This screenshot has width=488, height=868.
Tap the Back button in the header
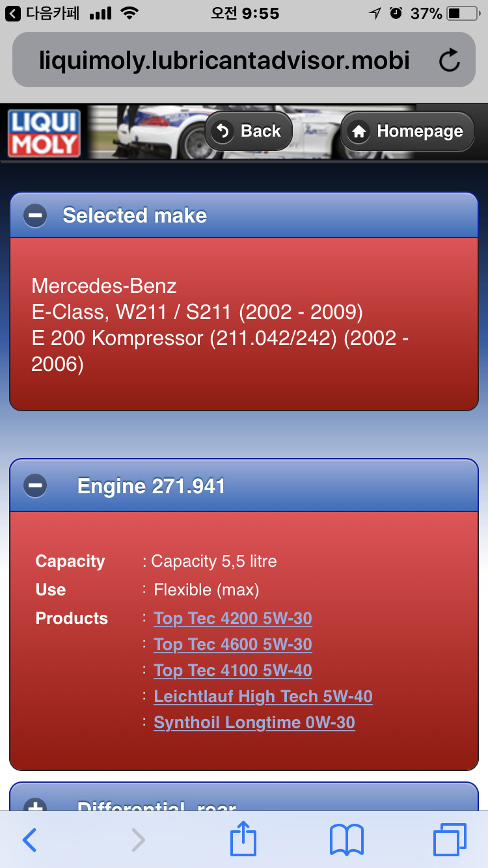249,131
